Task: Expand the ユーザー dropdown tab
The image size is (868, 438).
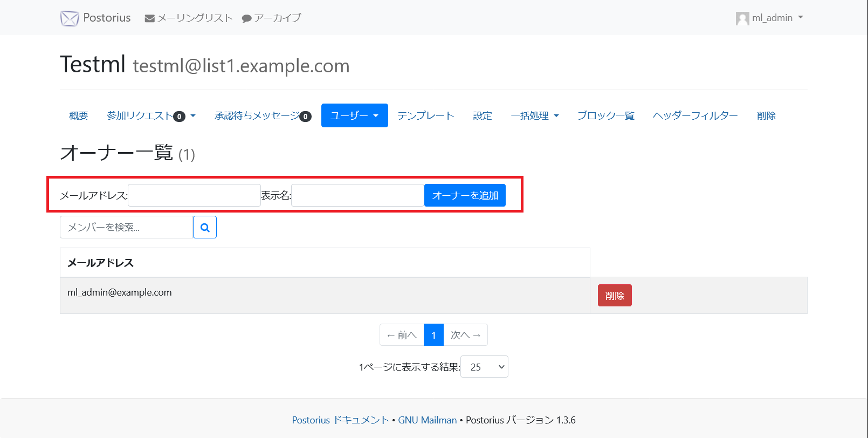Action: tap(355, 115)
